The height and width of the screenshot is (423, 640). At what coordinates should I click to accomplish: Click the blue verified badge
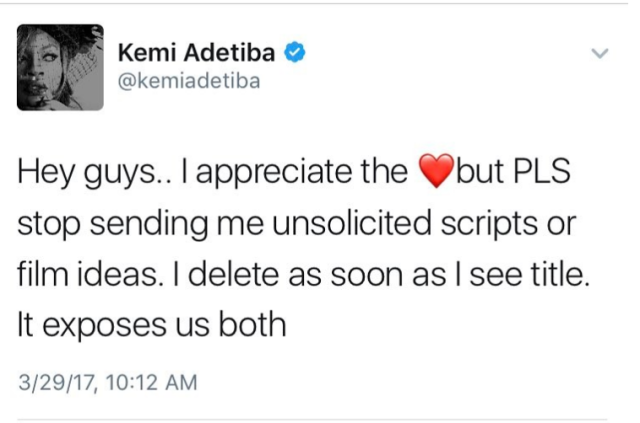tap(295, 53)
